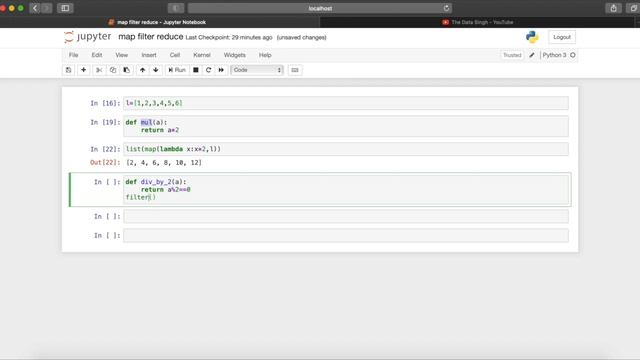The height and width of the screenshot is (360, 640).
Task: Click the Safari share icon
Action: click(613, 8)
